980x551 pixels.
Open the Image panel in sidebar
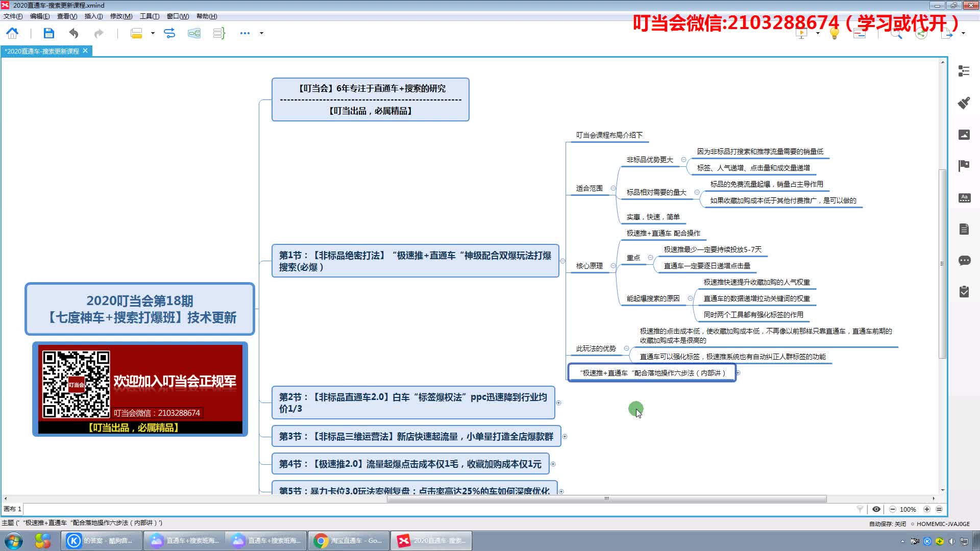pos(964,134)
